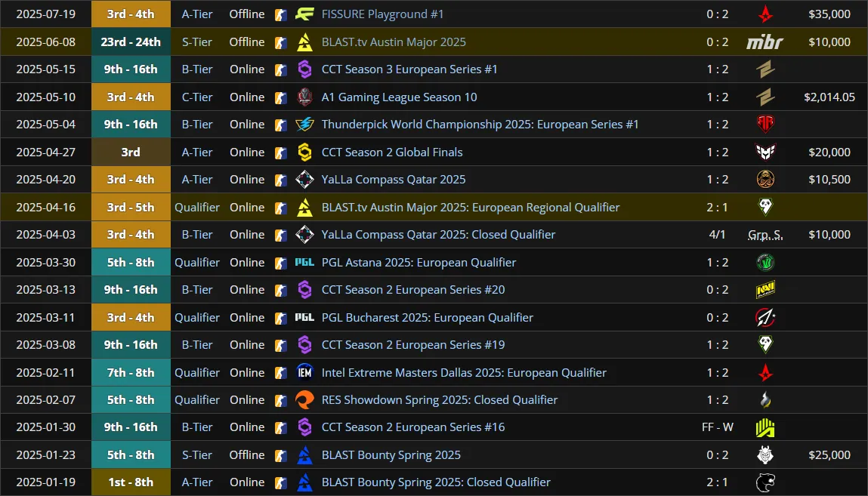This screenshot has height=496, width=868.
Task: Click the IEM icon beside Intel Extreme Masters Dallas
Action: coord(304,373)
